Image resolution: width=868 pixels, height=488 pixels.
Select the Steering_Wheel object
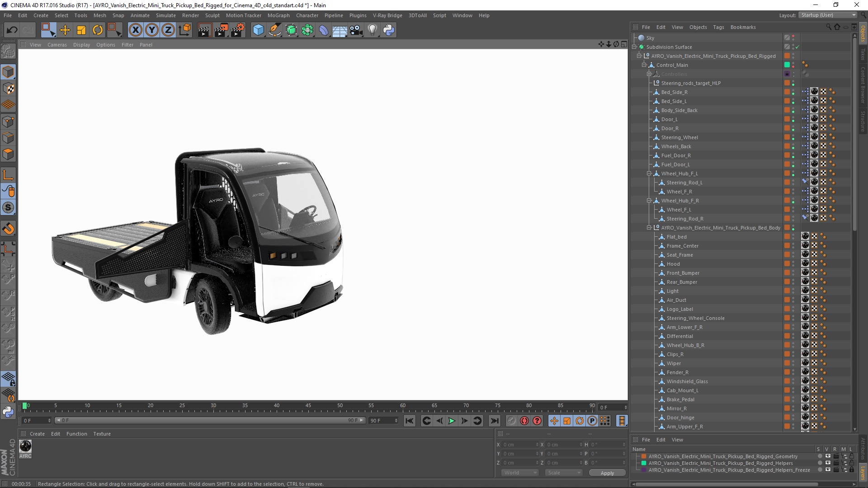tap(679, 137)
